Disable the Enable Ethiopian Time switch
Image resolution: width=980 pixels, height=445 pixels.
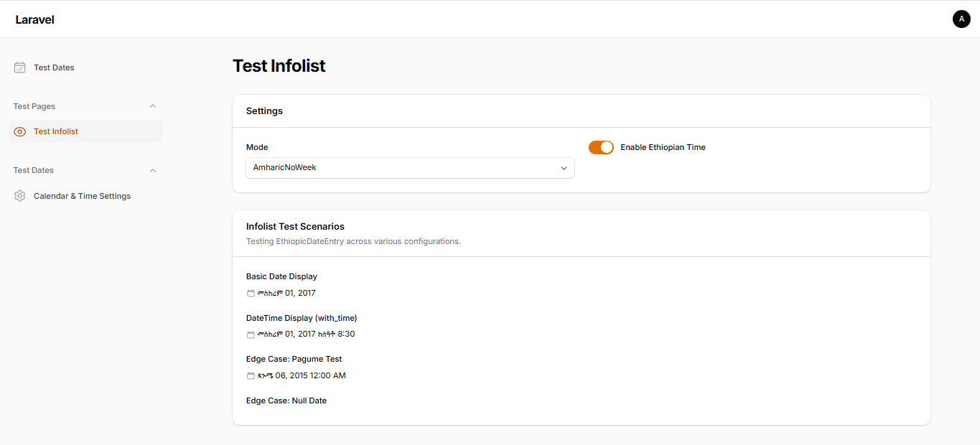pyautogui.click(x=601, y=147)
